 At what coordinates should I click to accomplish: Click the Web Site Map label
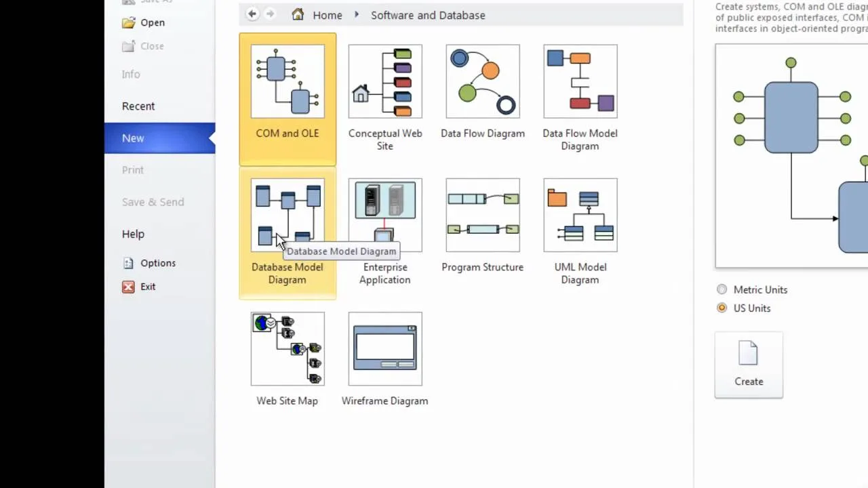click(288, 401)
